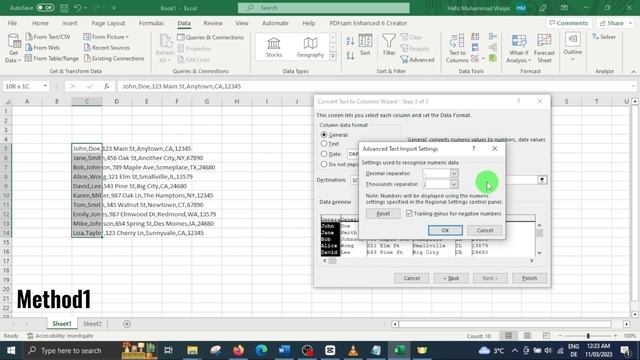The image size is (640, 360).
Task: Open File Explorer from taskbar
Action: point(192,350)
